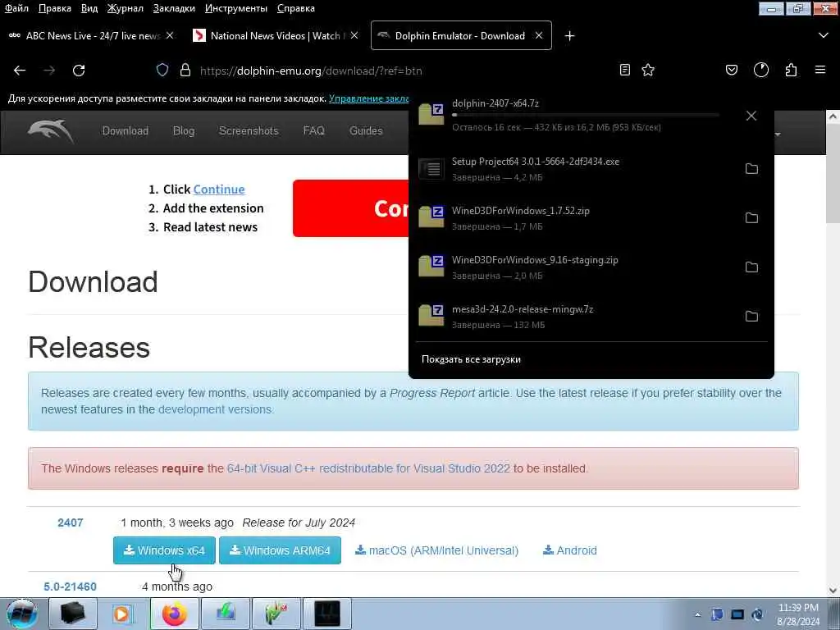The image size is (840, 630).
Task: Go back with the browser back arrow
Action: (x=20, y=71)
